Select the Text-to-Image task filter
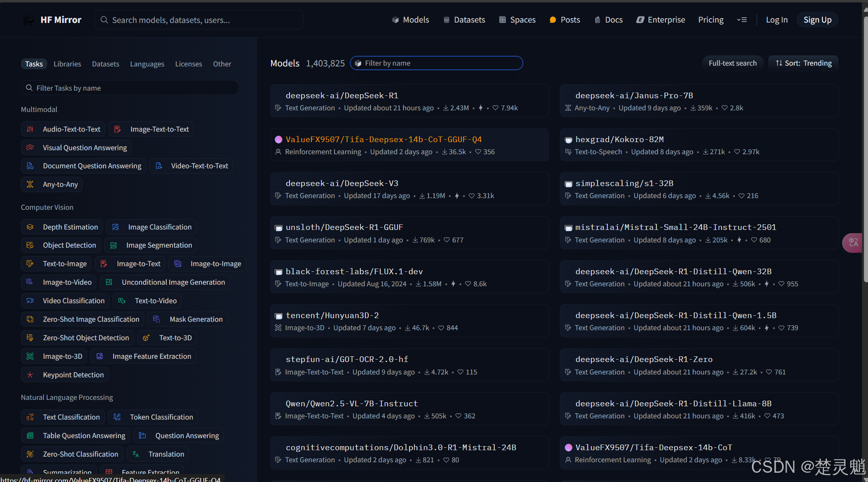Viewport: 868px width, 482px height. click(56, 264)
